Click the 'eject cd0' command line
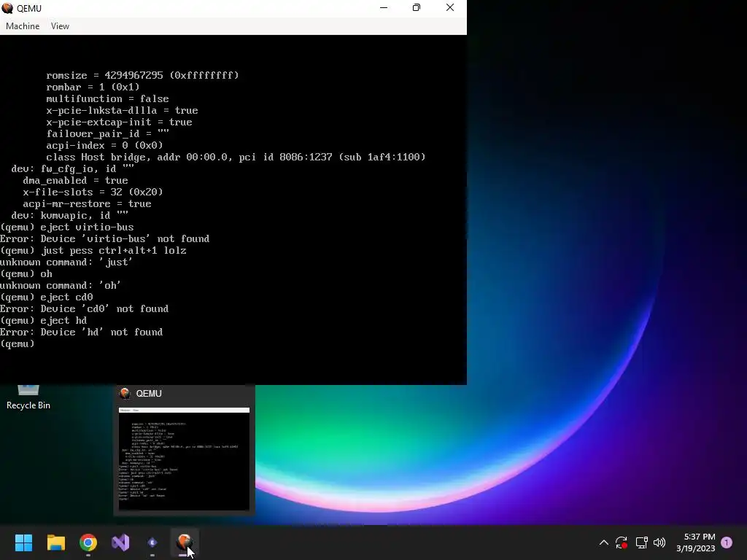Image resolution: width=747 pixels, height=560 pixels. (47, 297)
